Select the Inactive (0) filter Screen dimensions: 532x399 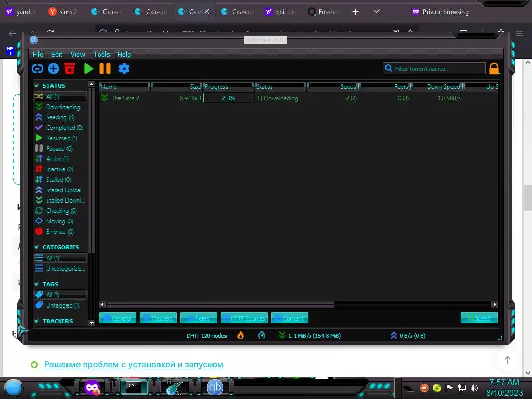pos(60,169)
